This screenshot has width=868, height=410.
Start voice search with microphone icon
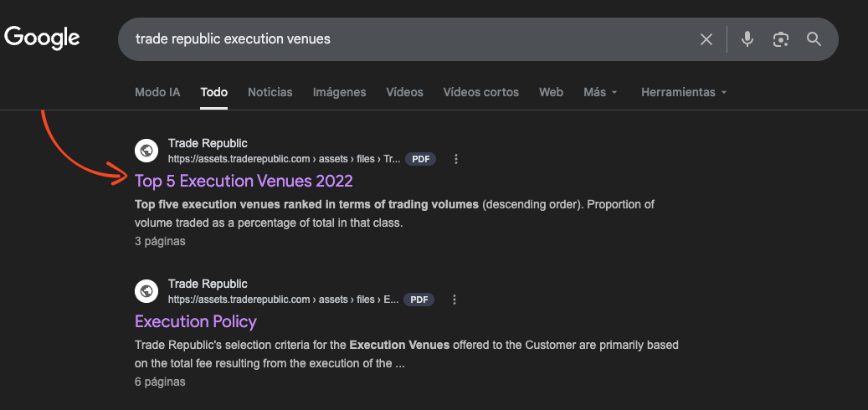pos(747,39)
